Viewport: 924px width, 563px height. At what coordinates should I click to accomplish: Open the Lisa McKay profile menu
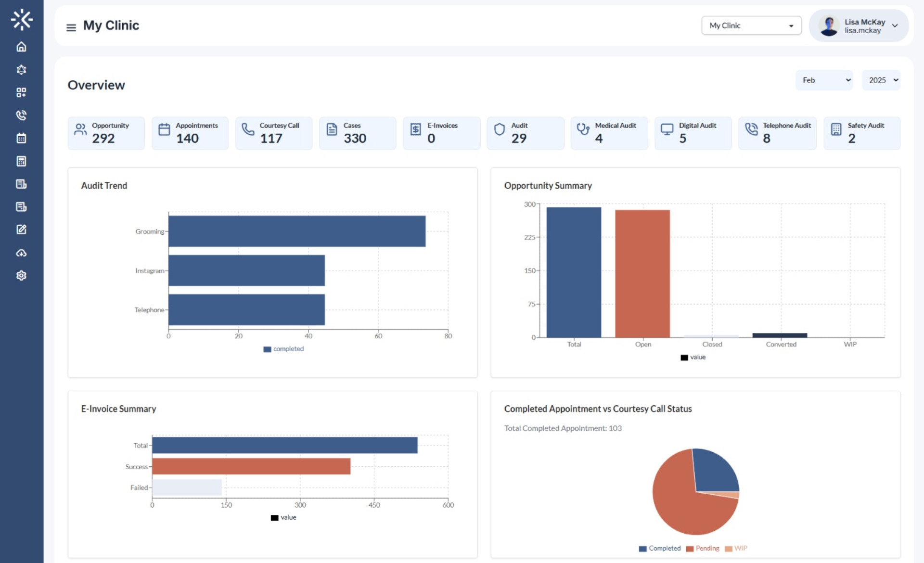[859, 26]
